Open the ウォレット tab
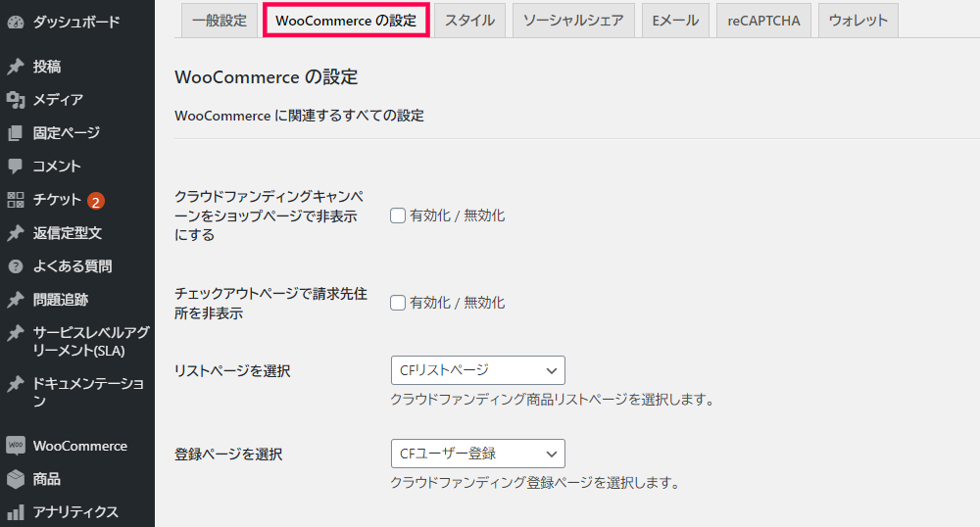980x527 pixels. 858,21
